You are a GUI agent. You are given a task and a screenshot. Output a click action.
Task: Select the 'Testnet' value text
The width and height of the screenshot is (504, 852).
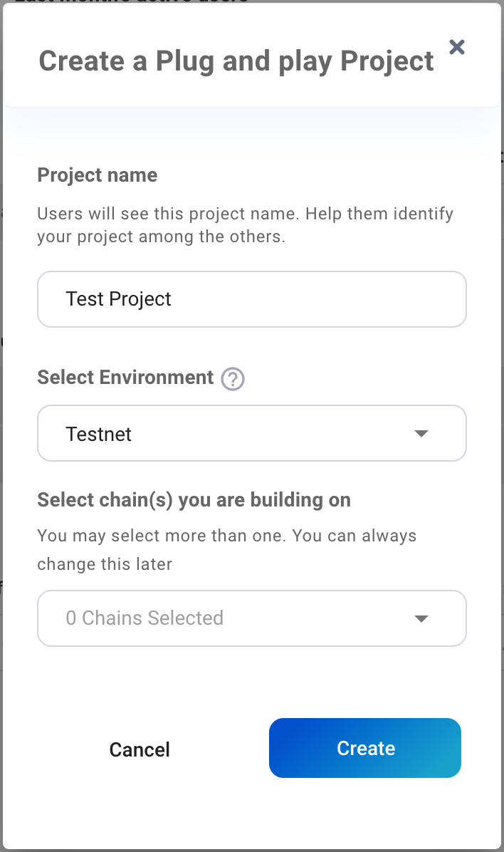point(98,434)
